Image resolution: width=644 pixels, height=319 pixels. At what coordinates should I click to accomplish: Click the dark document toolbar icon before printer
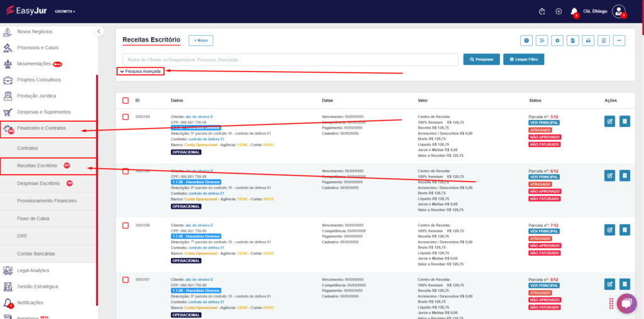(x=573, y=40)
